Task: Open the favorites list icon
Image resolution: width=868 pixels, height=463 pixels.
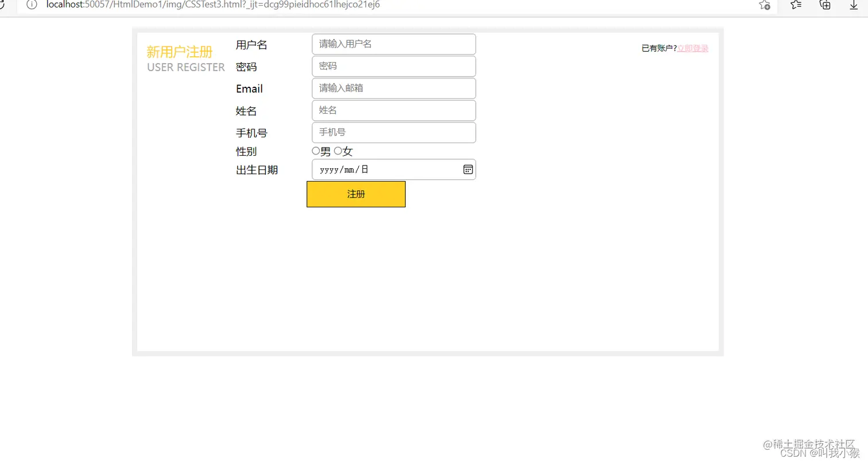Action: point(796,5)
